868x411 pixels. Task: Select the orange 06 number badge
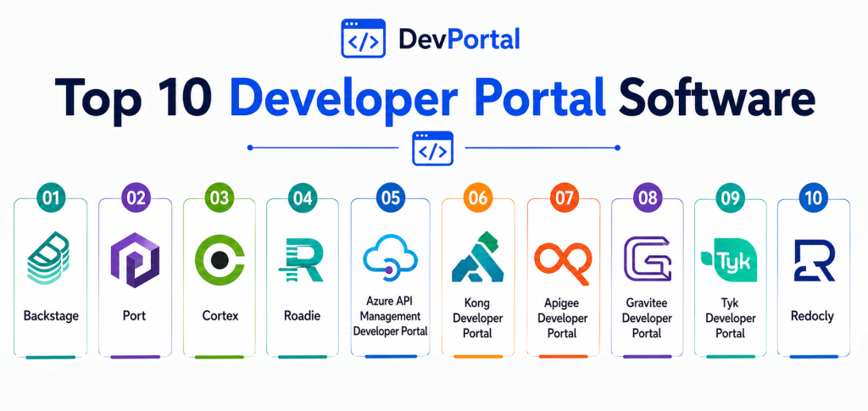point(477,199)
